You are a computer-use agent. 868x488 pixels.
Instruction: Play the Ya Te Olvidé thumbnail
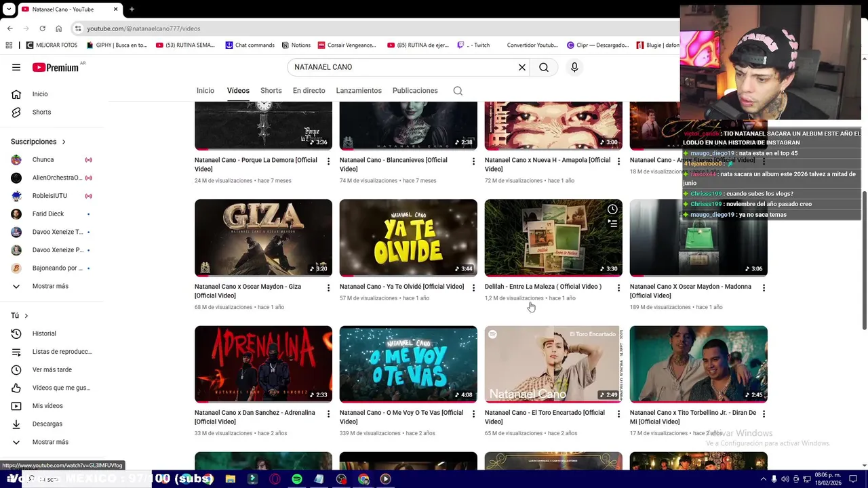pos(408,238)
